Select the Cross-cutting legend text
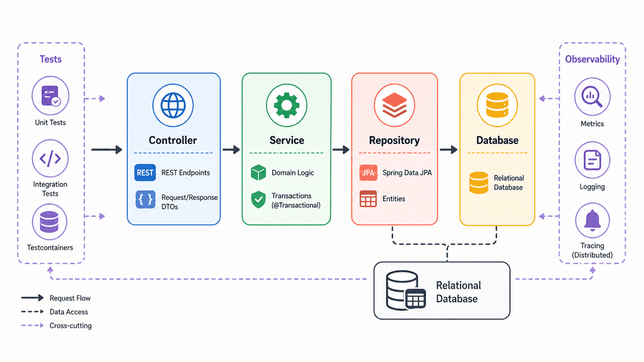644x362 pixels. point(70,326)
